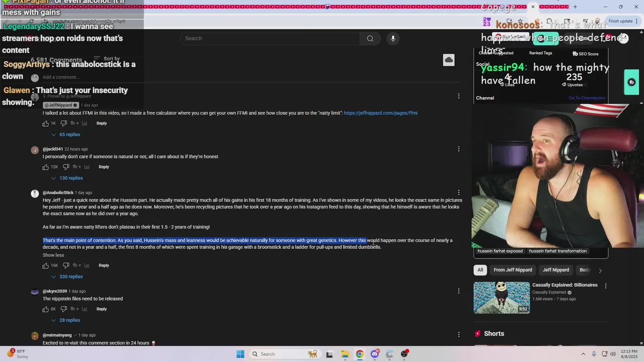This screenshot has width=644, height=362.
Task: Select the Jeff Nippard filter chip
Action: [556, 270]
